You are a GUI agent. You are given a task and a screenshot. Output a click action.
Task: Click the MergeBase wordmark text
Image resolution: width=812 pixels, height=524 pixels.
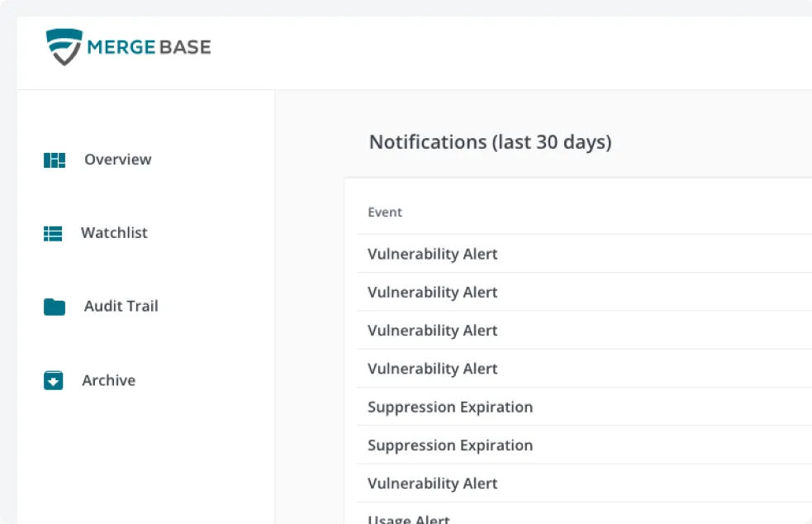coord(149,47)
